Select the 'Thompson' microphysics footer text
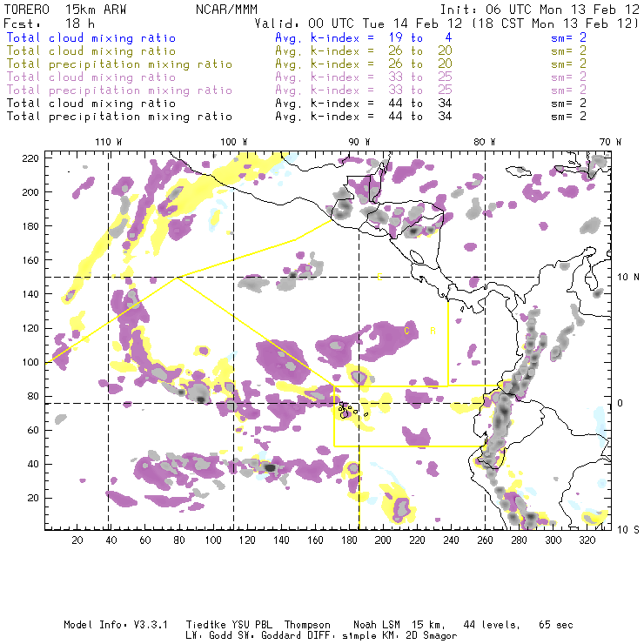The image size is (644, 644). click(307, 625)
